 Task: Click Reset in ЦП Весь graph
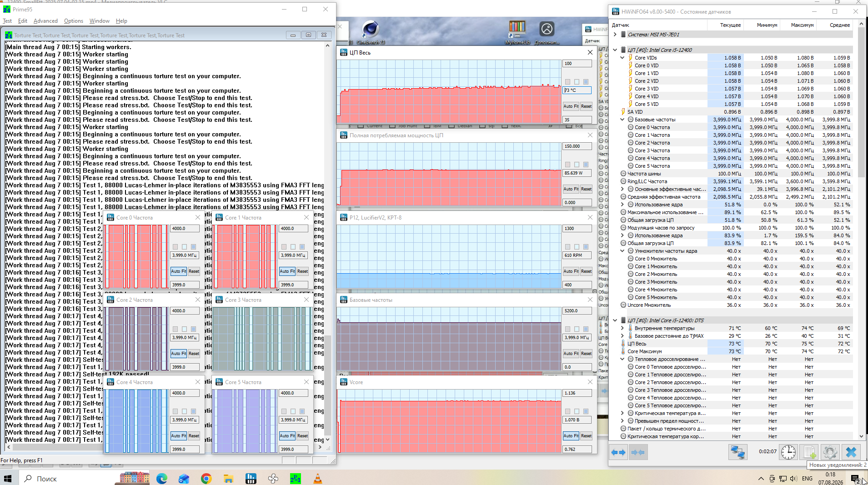pyautogui.click(x=586, y=106)
